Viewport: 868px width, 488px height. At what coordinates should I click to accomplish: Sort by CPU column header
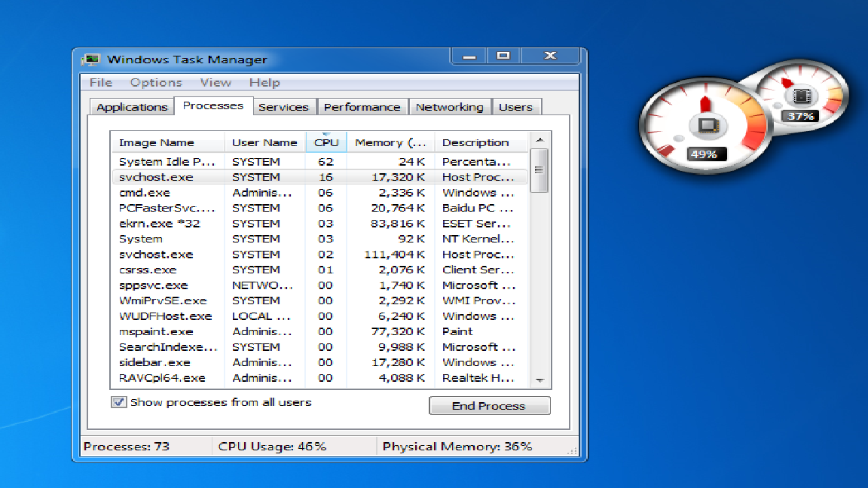coord(326,142)
